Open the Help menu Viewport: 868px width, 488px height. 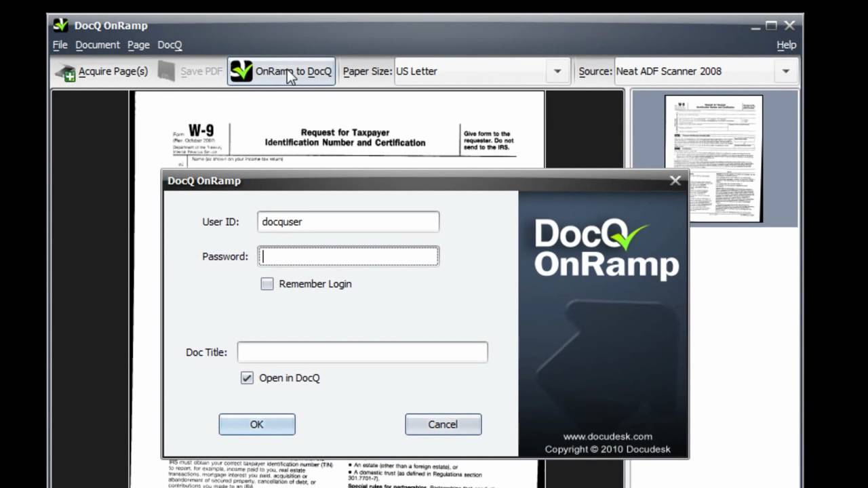coord(787,45)
